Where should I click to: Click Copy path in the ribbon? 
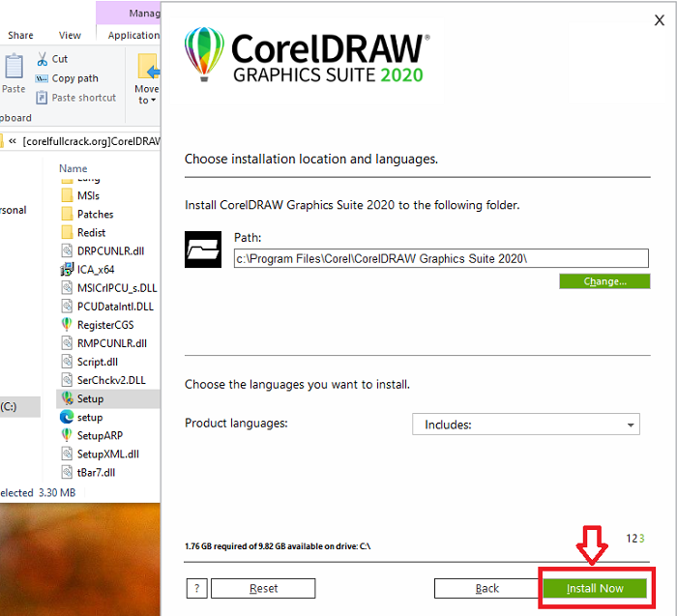click(x=74, y=78)
